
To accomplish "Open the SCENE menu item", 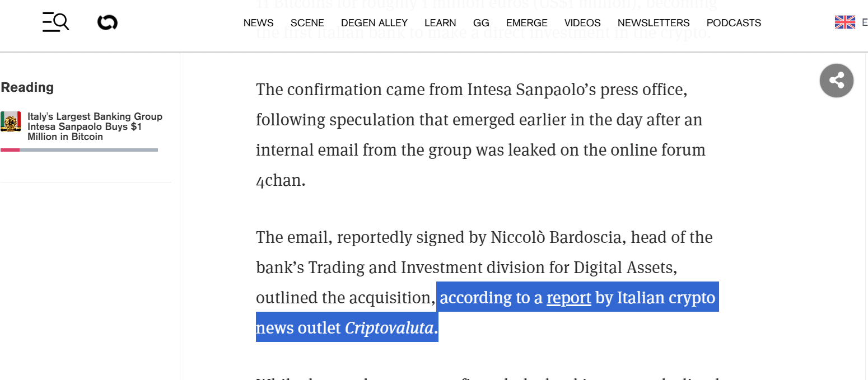I will [x=307, y=23].
